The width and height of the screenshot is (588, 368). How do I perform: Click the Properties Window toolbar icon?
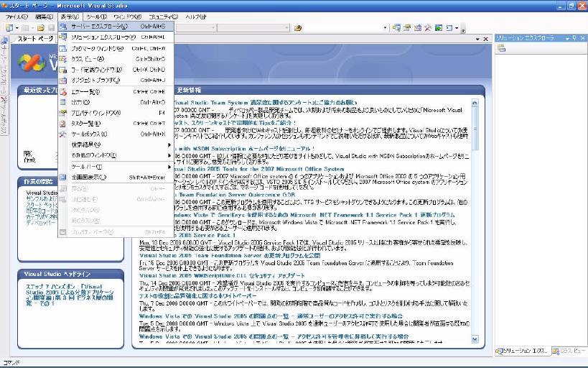point(407,28)
